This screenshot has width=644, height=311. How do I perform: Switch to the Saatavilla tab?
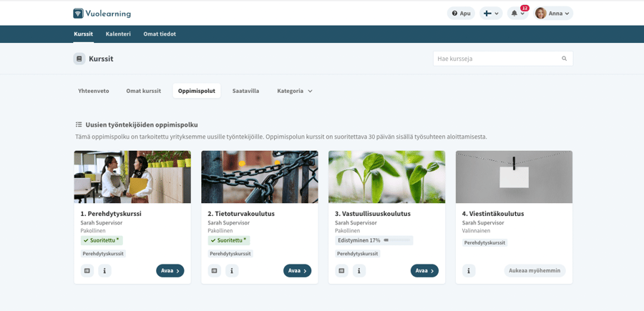pos(245,91)
